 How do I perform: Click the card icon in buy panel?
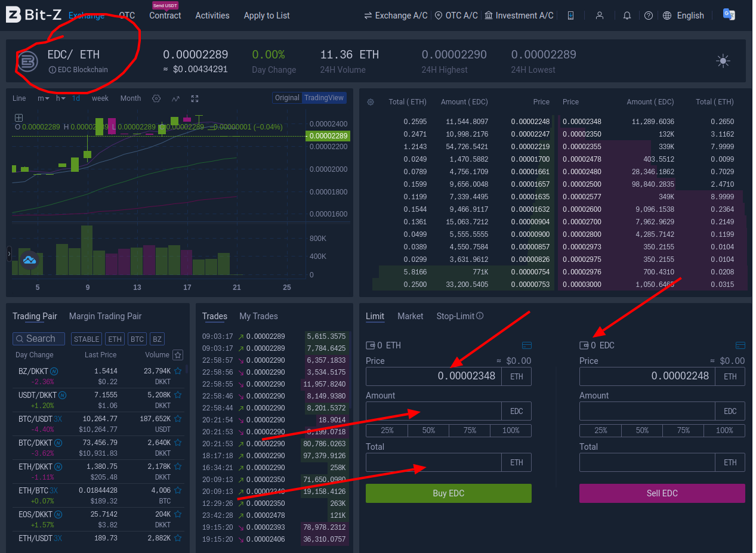pos(526,345)
